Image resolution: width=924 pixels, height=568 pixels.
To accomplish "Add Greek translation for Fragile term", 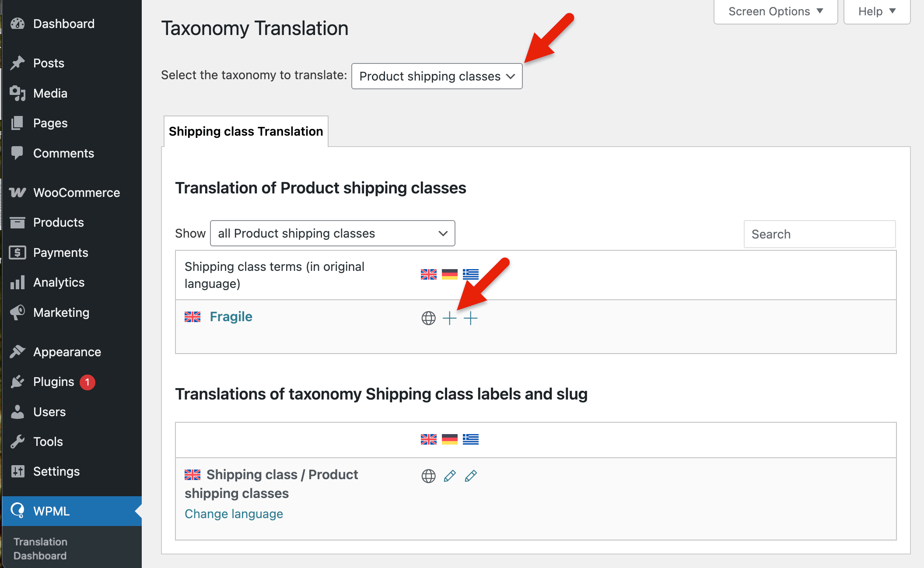I will (x=470, y=318).
